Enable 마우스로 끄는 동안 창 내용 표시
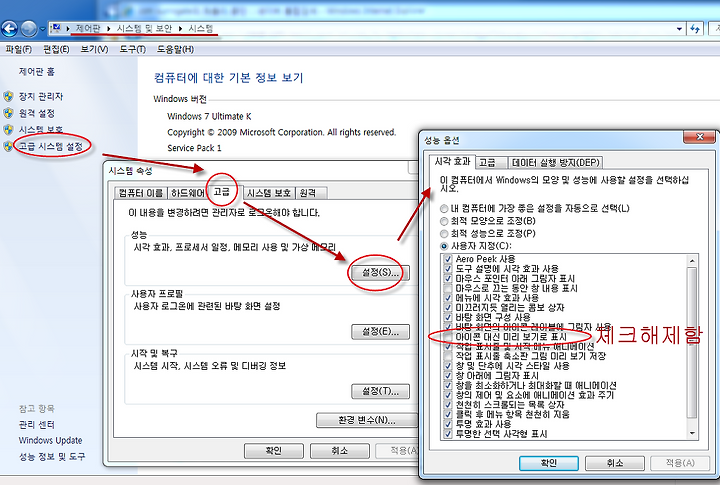Viewport: 720px width, 485px height. (448, 288)
